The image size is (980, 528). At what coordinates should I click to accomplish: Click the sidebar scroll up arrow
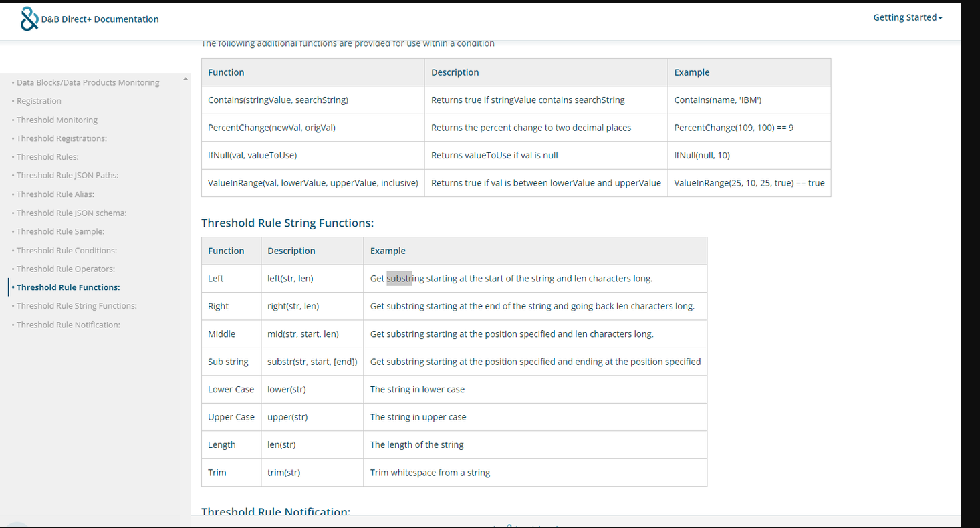[185, 79]
